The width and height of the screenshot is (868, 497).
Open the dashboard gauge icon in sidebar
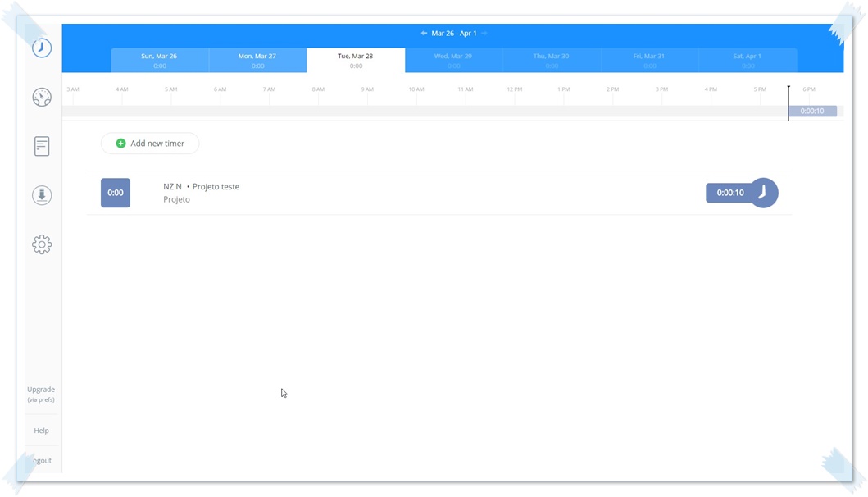42,98
